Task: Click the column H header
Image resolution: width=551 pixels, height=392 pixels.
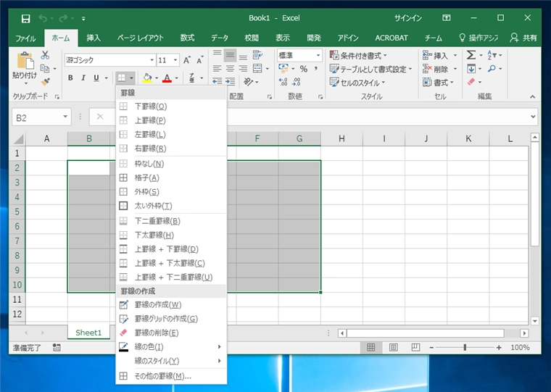Action: click(341, 138)
